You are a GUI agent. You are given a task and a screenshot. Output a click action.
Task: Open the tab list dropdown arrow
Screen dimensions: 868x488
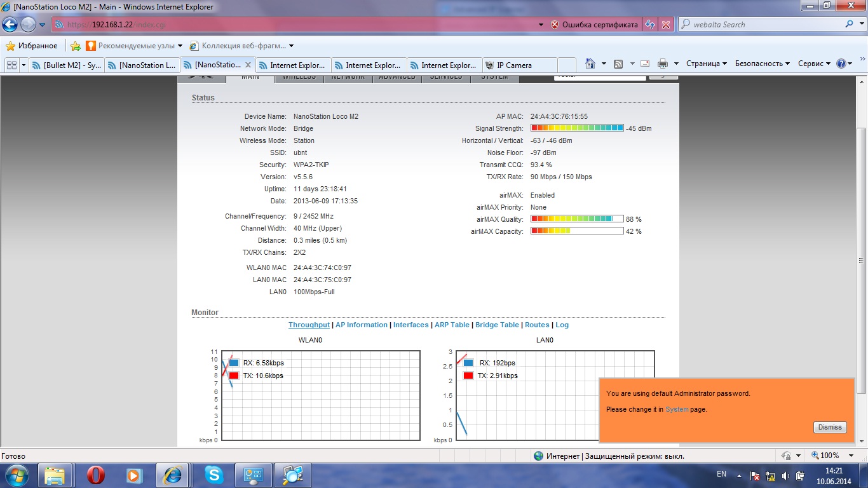(x=24, y=65)
